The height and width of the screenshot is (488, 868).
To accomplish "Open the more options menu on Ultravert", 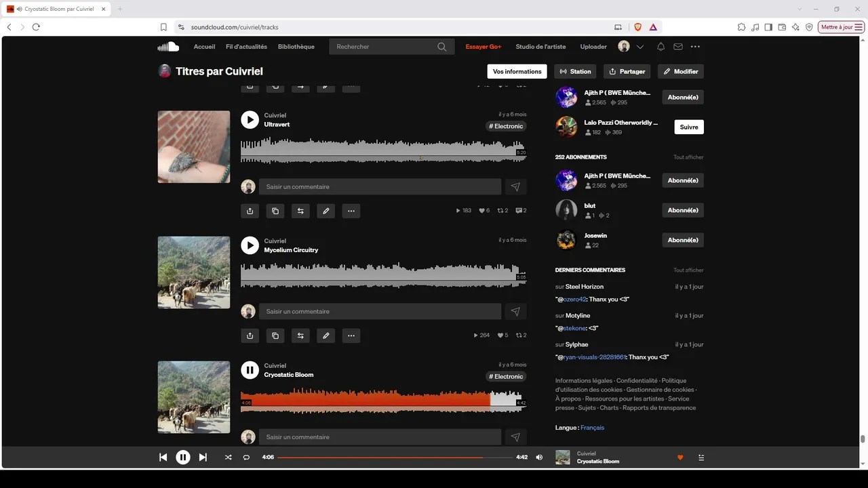I will coord(351,211).
